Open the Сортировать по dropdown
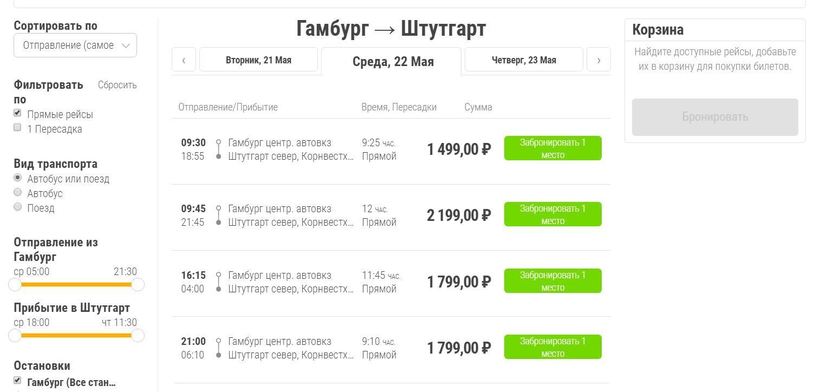Viewport: 820px width, 392px height. 75,45
